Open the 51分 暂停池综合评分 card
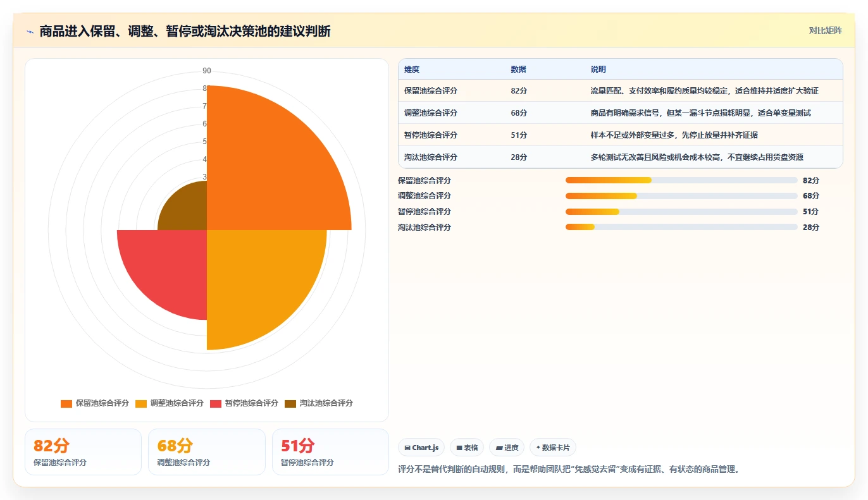Viewport: 868px width, 500px height. tap(330, 452)
